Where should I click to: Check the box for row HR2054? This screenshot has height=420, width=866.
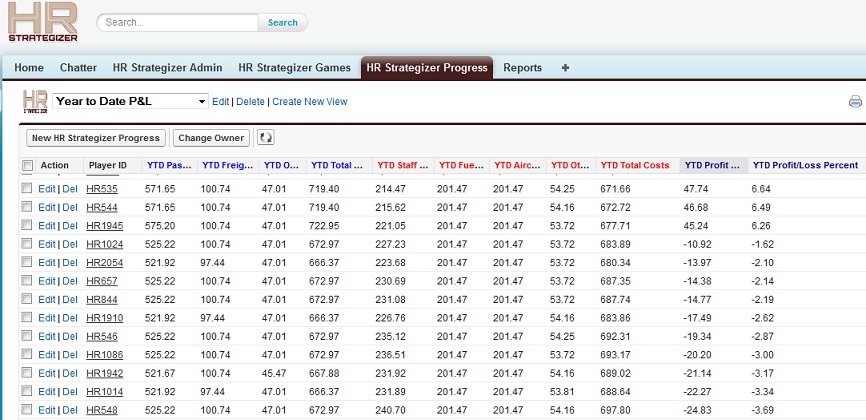point(27,262)
